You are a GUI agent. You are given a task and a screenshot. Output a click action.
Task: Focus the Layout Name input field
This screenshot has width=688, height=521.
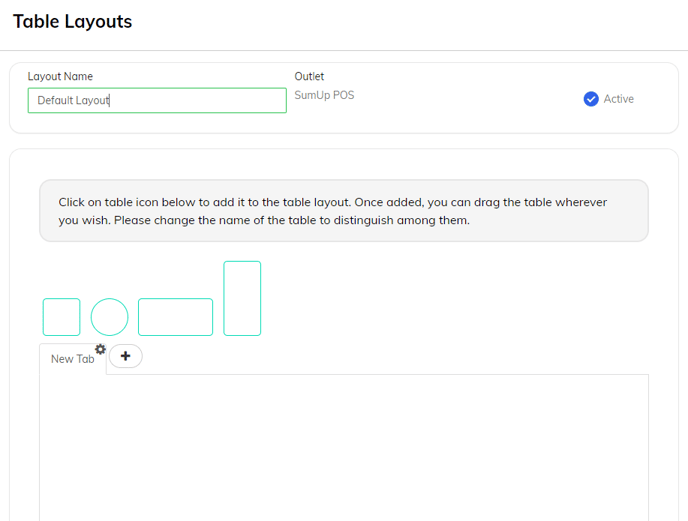(157, 101)
